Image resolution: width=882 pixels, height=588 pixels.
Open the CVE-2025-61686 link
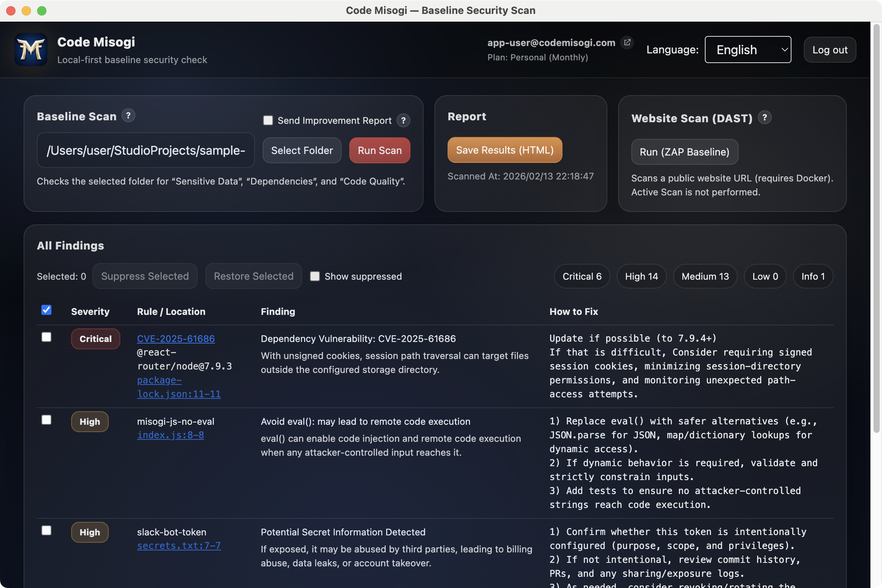coord(176,338)
